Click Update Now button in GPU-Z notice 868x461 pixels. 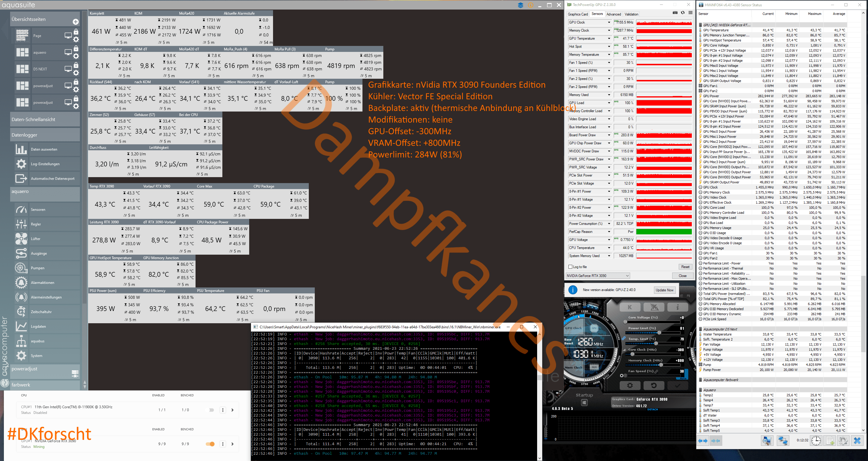664,290
